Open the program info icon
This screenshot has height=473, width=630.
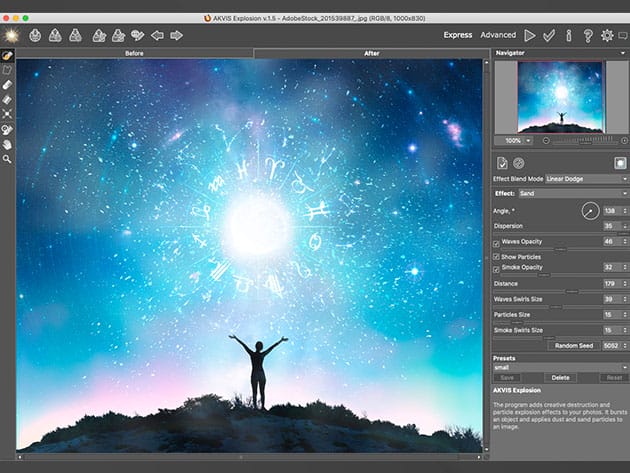click(568, 35)
